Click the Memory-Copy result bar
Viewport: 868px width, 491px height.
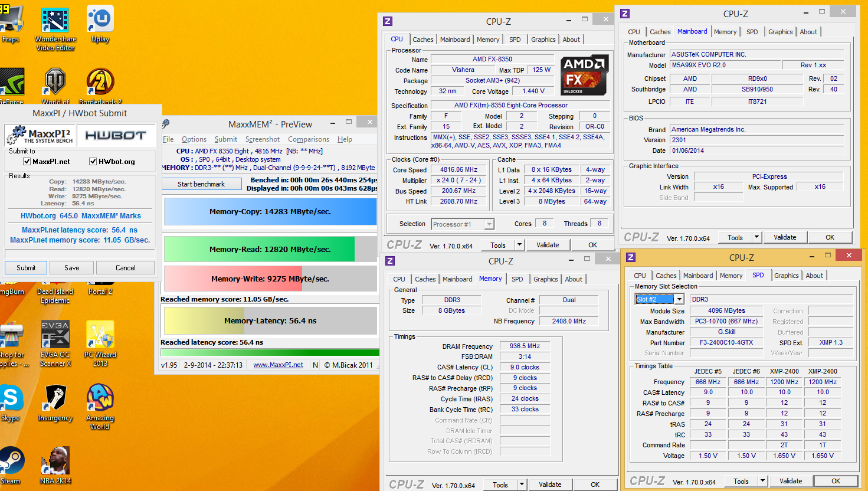270,211
